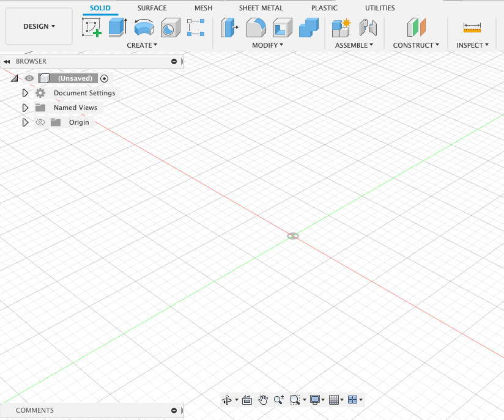
Task: Switch to the Sheet Metal tab
Action: 261,8
